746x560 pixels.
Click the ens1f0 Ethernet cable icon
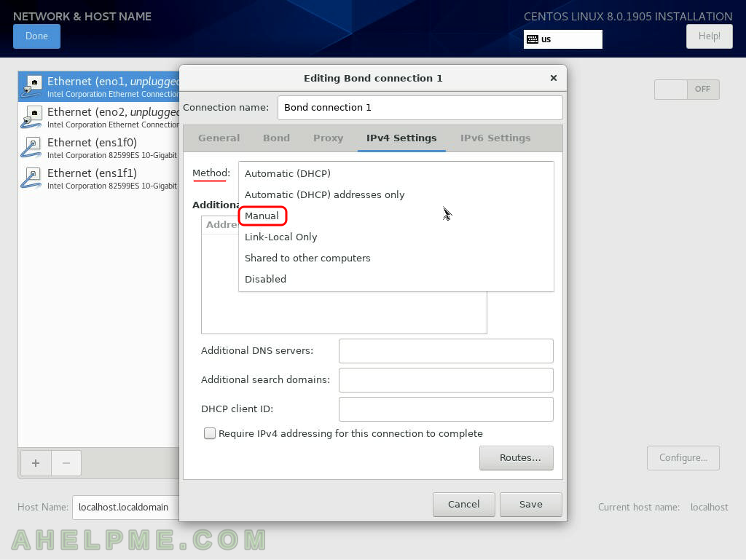click(32, 147)
